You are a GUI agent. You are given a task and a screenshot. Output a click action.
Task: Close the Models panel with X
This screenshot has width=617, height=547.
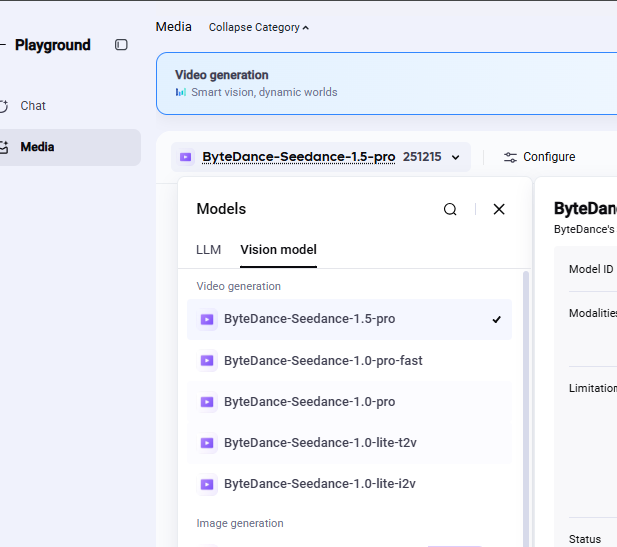point(499,209)
